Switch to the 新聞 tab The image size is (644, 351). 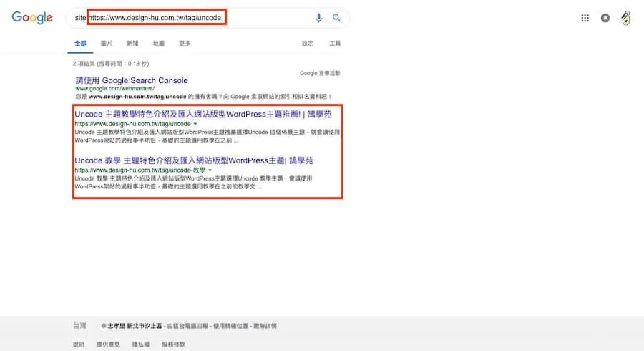(x=132, y=43)
